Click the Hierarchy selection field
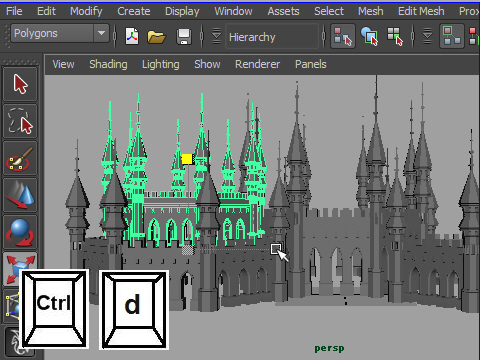The image size is (480, 360). (272, 37)
